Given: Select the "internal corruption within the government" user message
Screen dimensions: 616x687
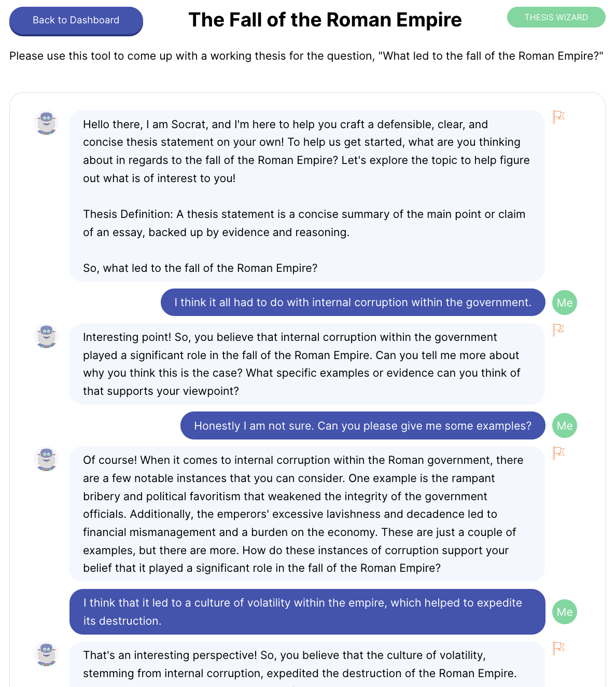Looking at the screenshot, I should (x=353, y=303).
